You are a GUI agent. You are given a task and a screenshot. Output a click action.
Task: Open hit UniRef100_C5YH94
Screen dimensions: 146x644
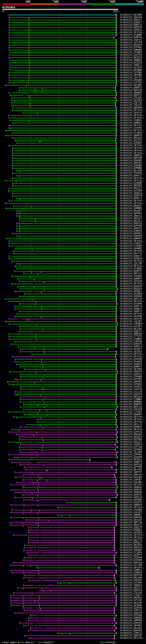coord(131,557)
